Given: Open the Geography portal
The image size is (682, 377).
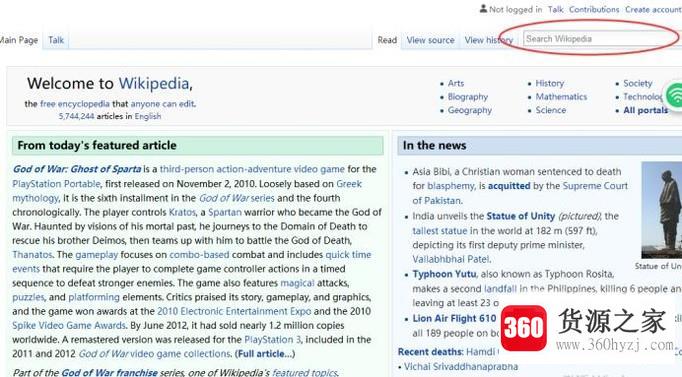Looking at the screenshot, I should click(x=469, y=110).
